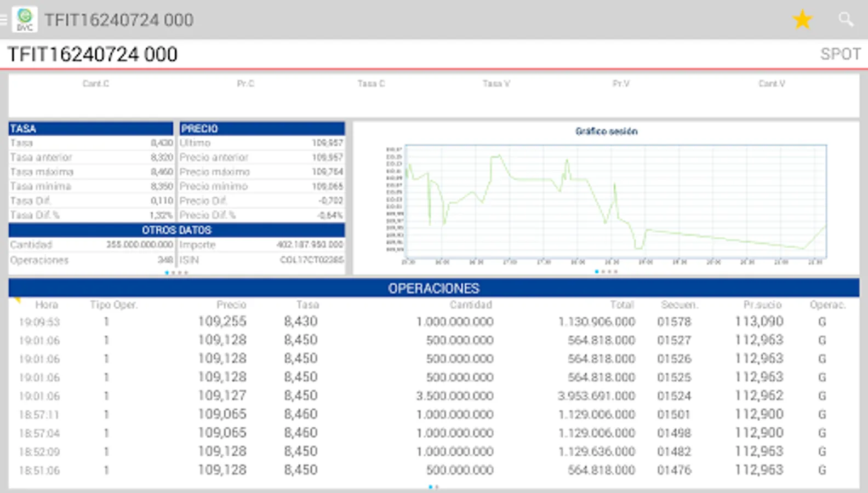Screen dimensions: 868x493
Task: Open search with the magnifier icon
Action: pos(846,20)
